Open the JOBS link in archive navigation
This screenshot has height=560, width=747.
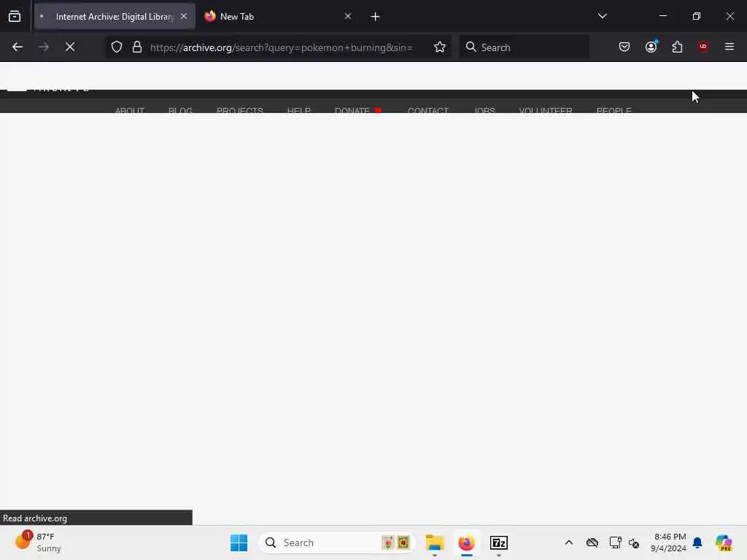484,110
